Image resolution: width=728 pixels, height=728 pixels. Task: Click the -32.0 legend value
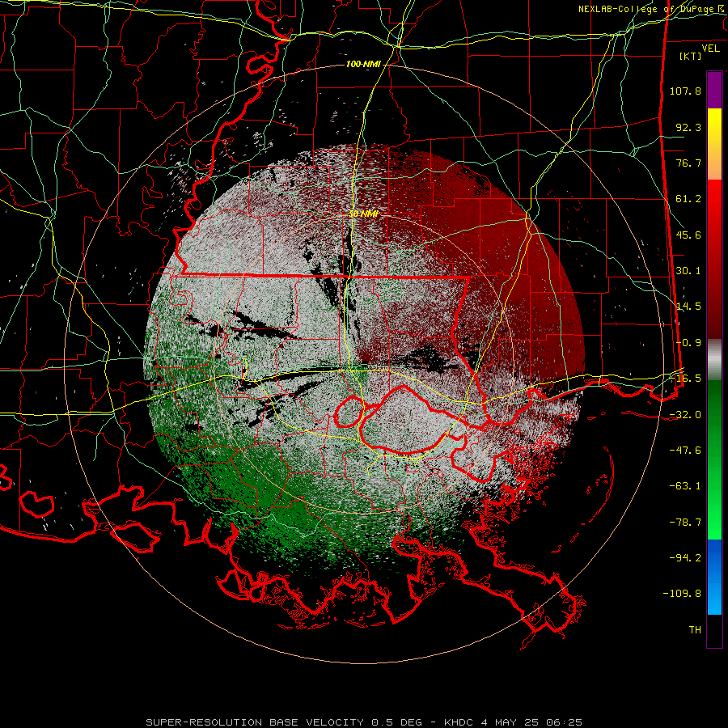[x=685, y=415]
